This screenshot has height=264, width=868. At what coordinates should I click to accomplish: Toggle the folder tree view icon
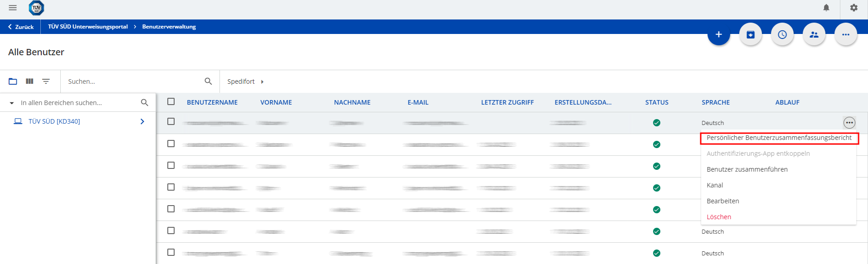(x=13, y=82)
